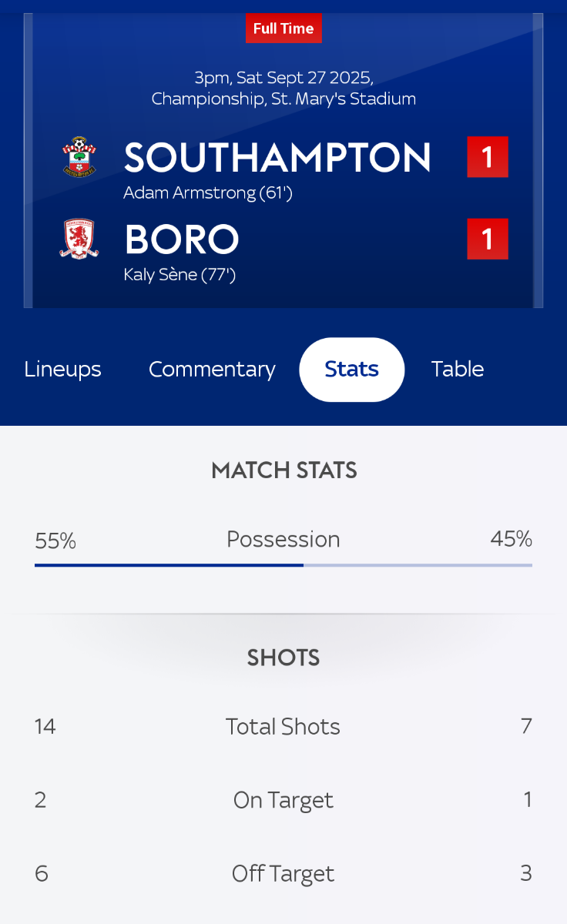Screen dimensions: 567x924
Task: Select the Stats tab
Action: click(x=352, y=370)
